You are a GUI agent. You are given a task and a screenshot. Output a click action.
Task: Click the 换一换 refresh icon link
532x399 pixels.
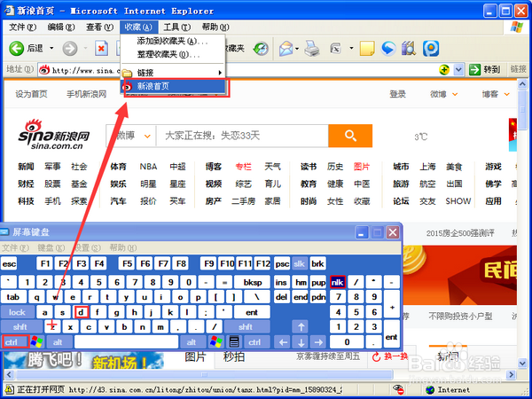[x=390, y=356]
